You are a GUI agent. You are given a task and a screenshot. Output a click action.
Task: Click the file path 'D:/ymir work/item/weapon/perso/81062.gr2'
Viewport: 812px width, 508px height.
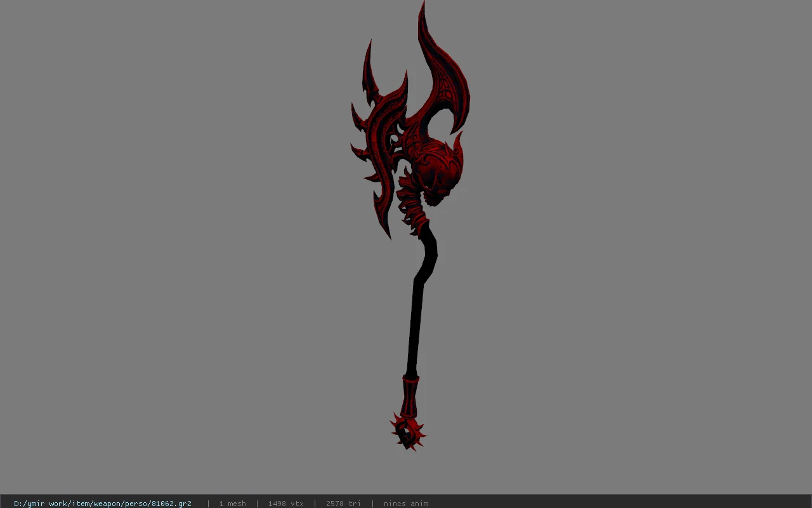[x=103, y=504]
